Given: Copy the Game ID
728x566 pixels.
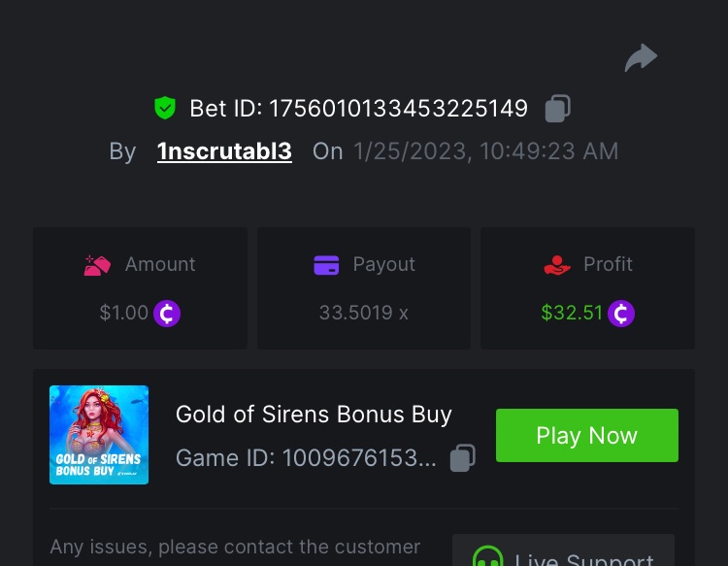Looking at the screenshot, I should (x=463, y=457).
